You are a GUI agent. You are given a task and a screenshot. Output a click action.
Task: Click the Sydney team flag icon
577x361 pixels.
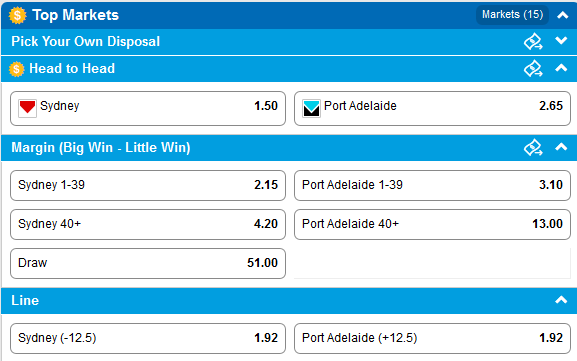click(x=27, y=108)
